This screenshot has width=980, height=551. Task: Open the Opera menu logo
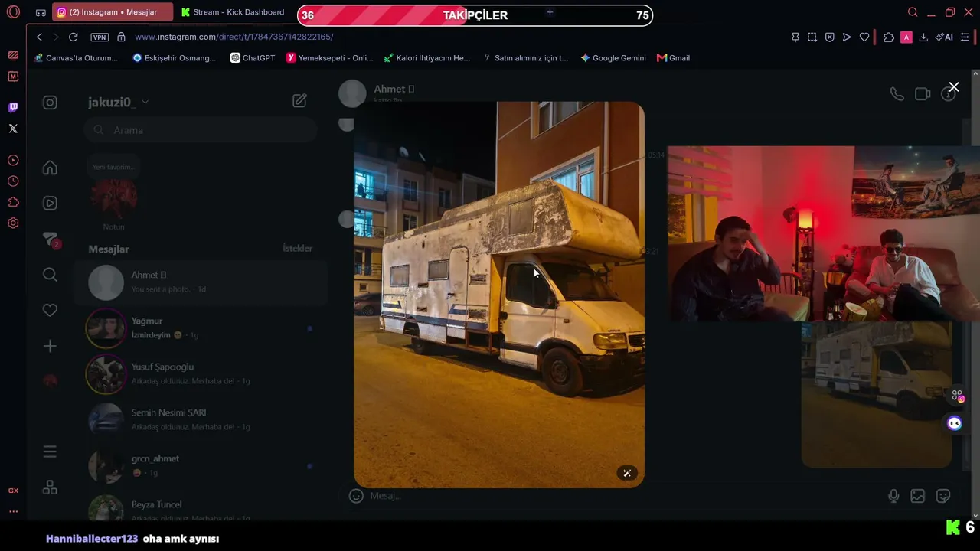coord(13,12)
